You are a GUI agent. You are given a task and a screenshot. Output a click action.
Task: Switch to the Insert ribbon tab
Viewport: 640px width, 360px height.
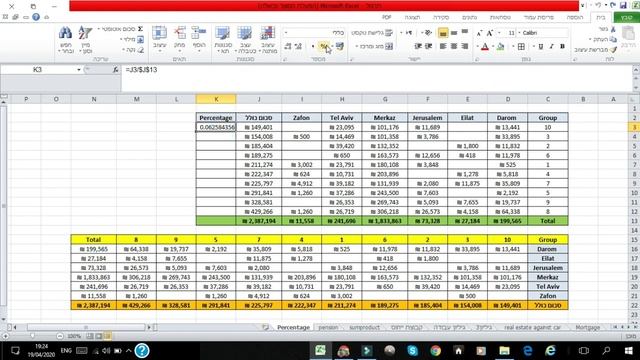[x=575, y=17]
